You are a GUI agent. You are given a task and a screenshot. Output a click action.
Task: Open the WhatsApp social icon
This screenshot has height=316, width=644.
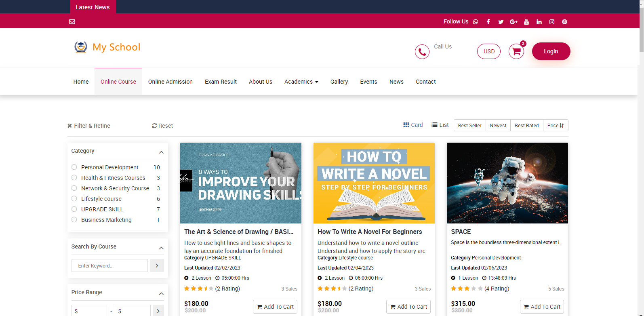click(x=476, y=22)
